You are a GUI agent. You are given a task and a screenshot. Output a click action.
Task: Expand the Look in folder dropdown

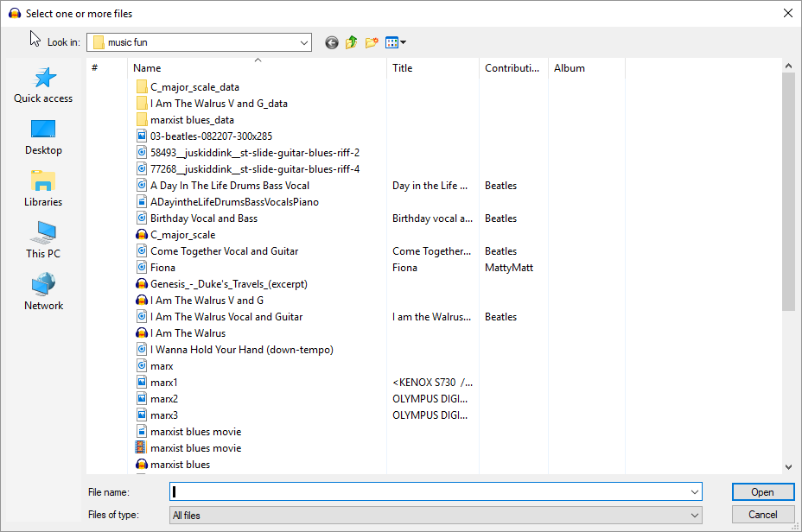(x=304, y=42)
